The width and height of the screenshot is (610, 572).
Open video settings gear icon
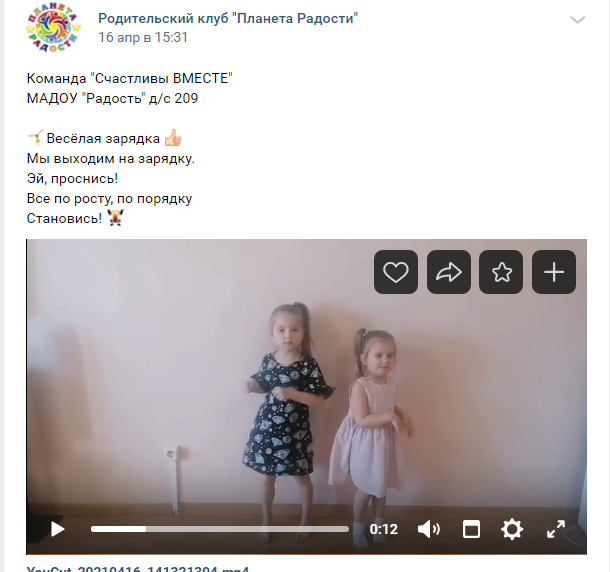click(x=512, y=529)
